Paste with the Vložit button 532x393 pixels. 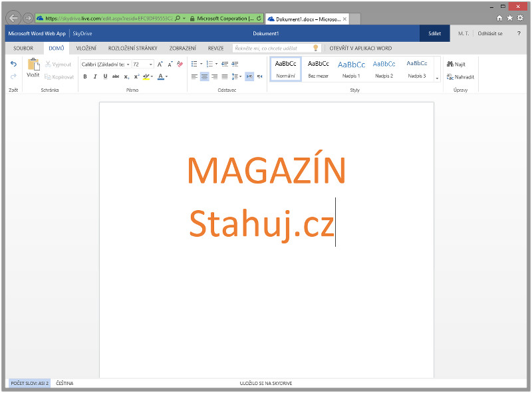click(33, 68)
